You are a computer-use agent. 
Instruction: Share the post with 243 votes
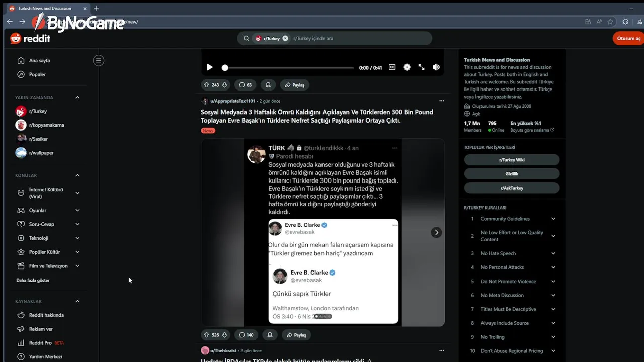pyautogui.click(x=295, y=85)
